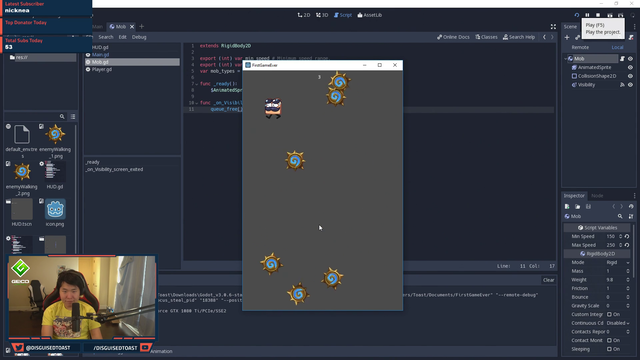Toggle distraction-free mode icon
Viewport: 640px width, 360px height.
pos(553,27)
